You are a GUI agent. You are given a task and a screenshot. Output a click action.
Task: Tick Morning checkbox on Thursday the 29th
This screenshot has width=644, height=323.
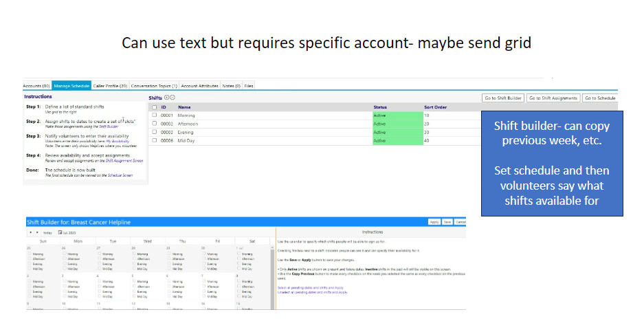click(169, 254)
